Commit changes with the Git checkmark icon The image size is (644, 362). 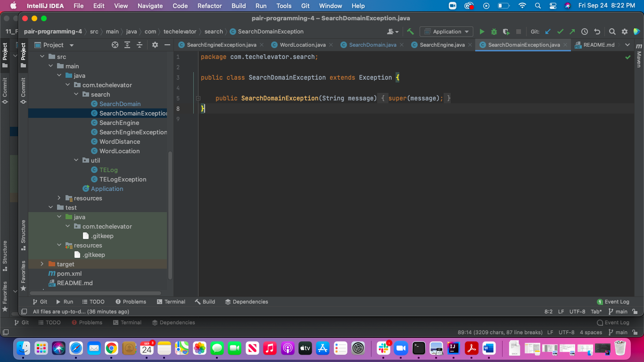[560, 32]
